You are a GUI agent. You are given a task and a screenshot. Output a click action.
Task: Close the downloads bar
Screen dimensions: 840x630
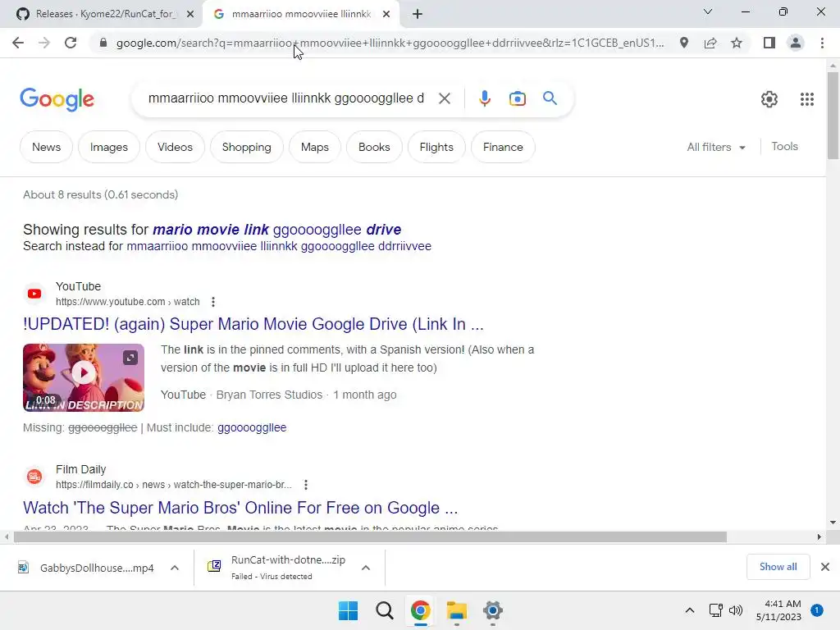(x=825, y=567)
